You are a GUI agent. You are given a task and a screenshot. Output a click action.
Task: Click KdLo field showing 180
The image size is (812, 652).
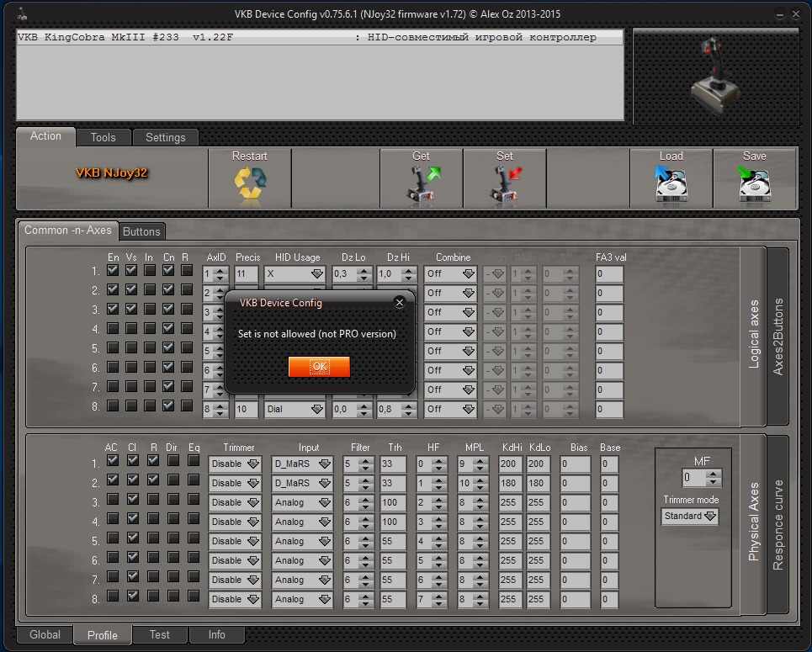(538, 483)
